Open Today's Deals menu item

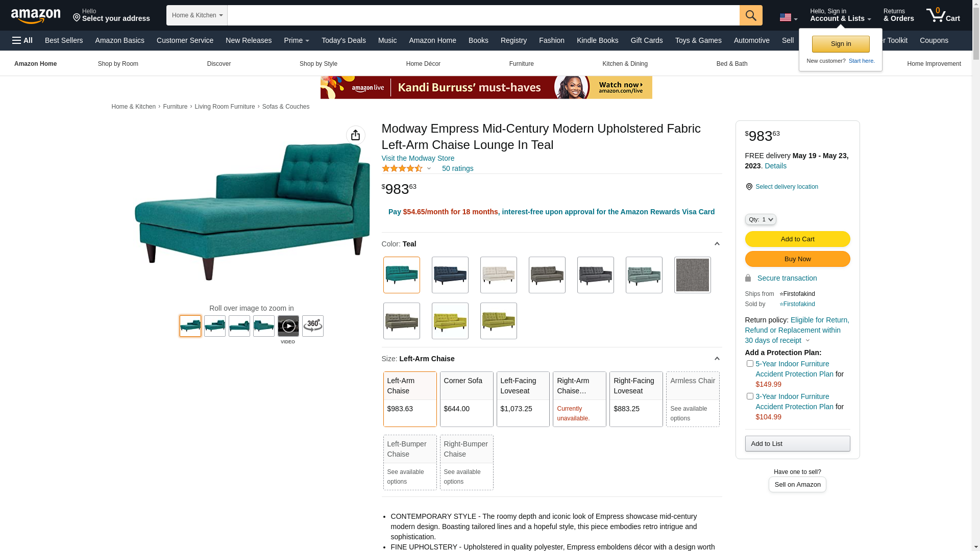coord(344,40)
